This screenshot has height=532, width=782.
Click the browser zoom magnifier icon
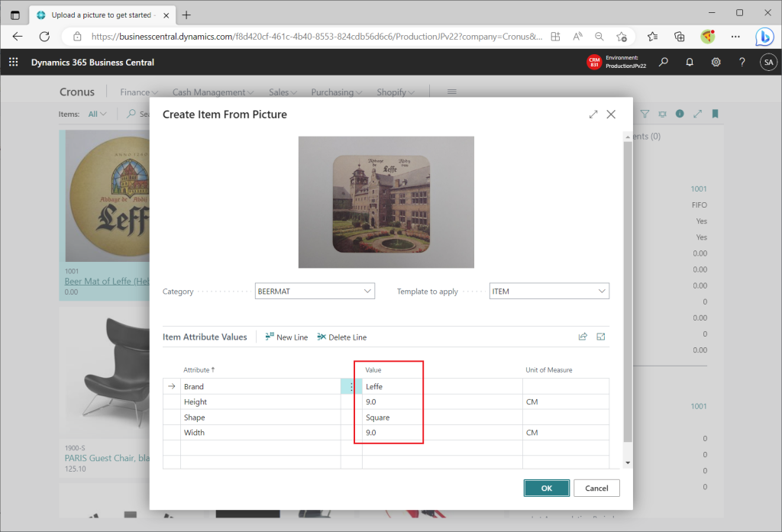tap(599, 37)
